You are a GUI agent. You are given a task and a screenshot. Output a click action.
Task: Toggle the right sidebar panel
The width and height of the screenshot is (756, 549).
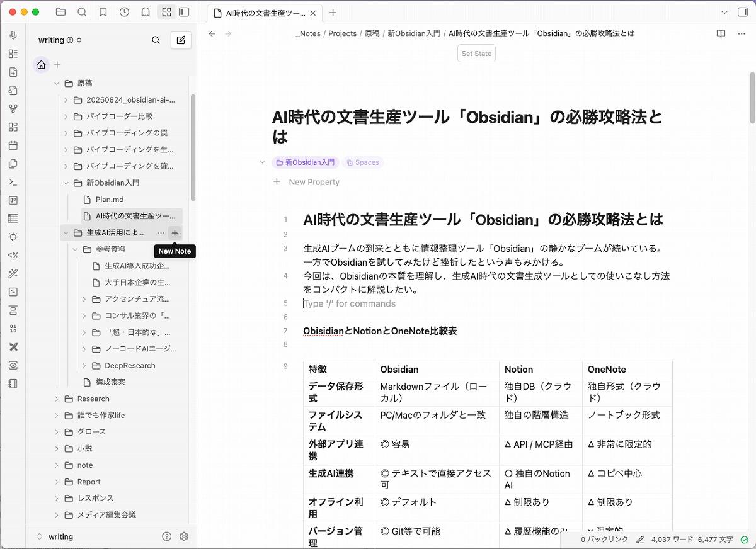pos(742,12)
